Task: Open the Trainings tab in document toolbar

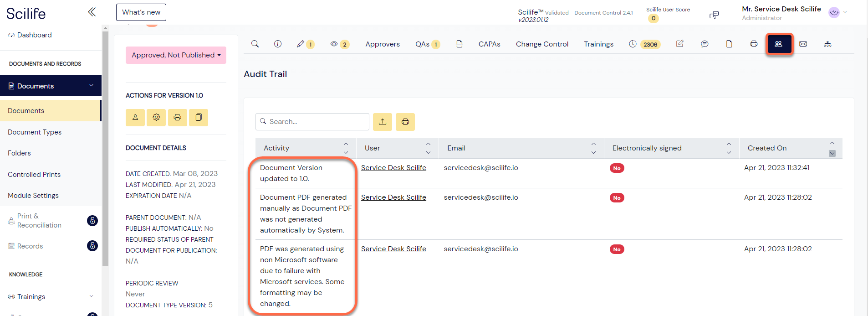Action: click(x=598, y=44)
